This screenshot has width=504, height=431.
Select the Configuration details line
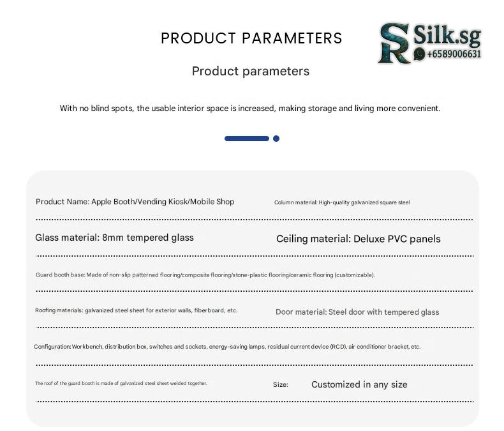coord(227,347)
